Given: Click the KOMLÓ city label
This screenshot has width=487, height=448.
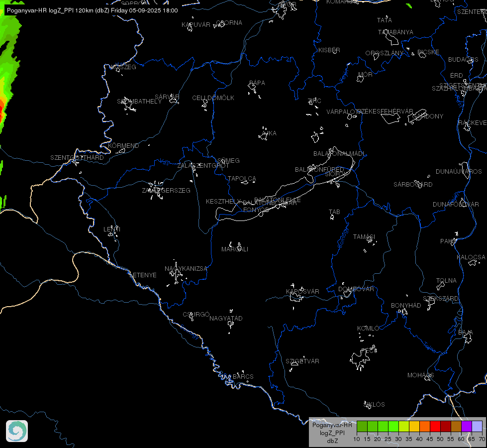Looking at the screenshot, I should click(368, 329).
